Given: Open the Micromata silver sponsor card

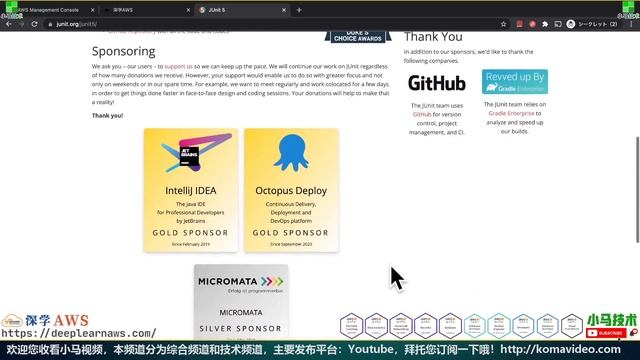Looking at the screenshot, I should click(241, 302).
